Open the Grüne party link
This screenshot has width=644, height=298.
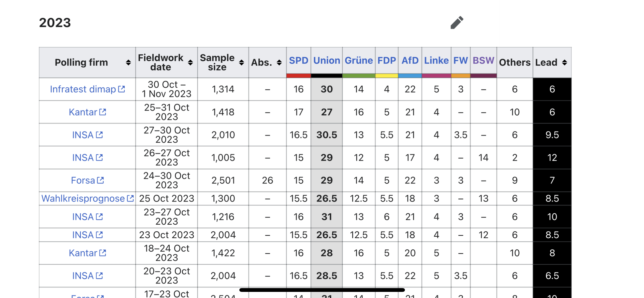pyautogui.click(x=359, y=60)
